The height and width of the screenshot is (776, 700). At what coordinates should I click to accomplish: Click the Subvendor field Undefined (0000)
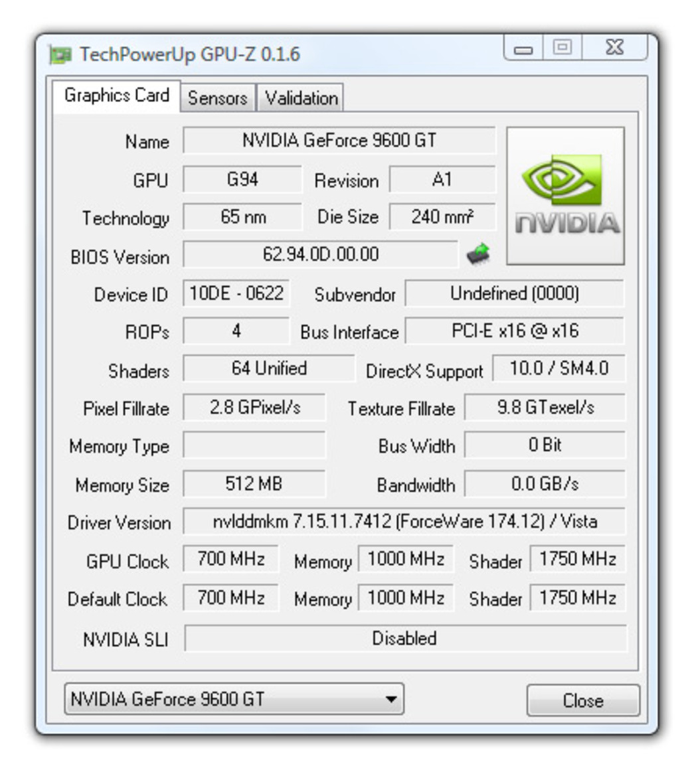(x=514, y=293)
